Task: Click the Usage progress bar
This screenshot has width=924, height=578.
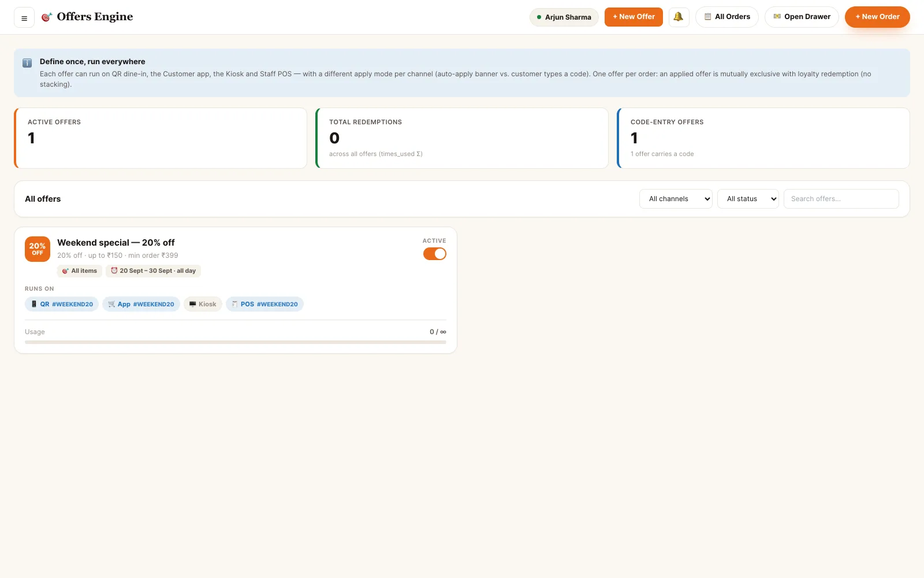Action: pos(236,342)
